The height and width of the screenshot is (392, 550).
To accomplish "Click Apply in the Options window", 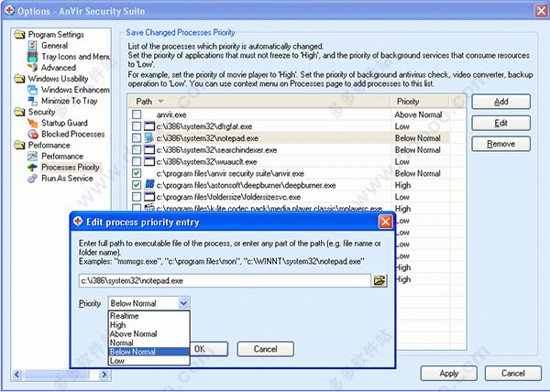I will 448,374.
